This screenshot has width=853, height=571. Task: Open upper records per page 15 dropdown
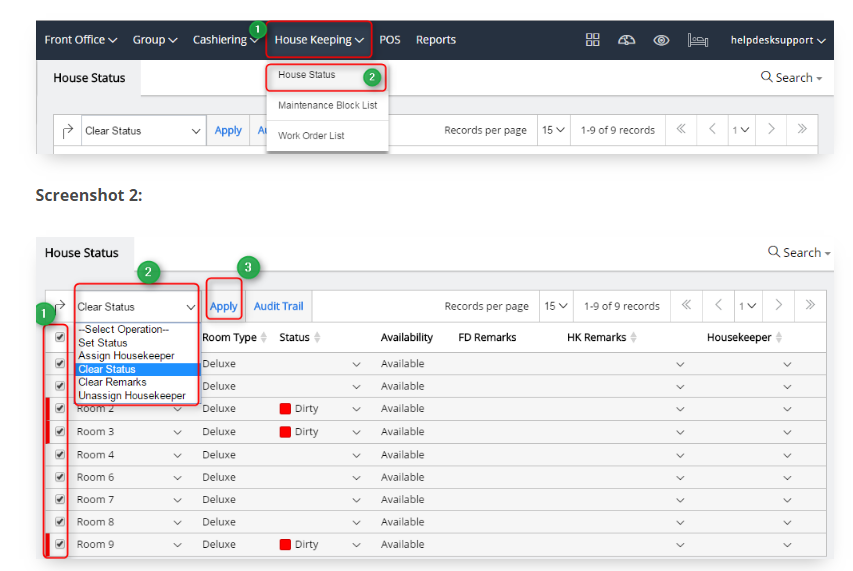click(553, 130)
